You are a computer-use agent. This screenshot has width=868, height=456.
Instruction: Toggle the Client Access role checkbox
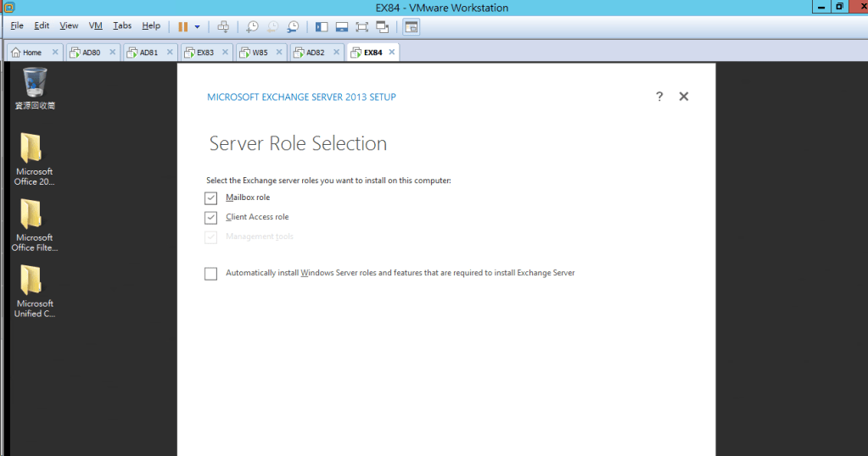211,218
